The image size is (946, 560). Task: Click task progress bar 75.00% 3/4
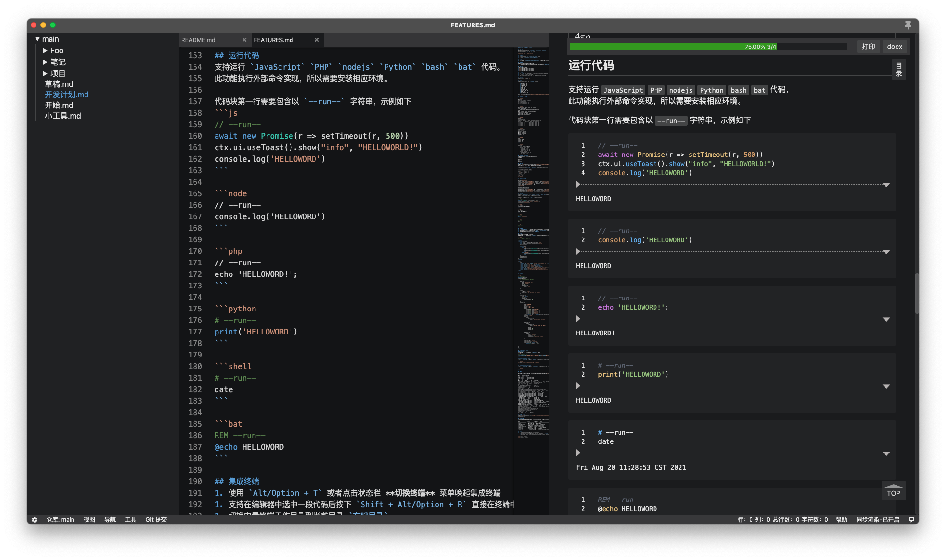click(708, 47)
